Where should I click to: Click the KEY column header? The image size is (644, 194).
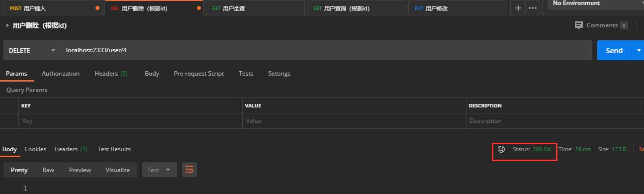coord(26,106)
